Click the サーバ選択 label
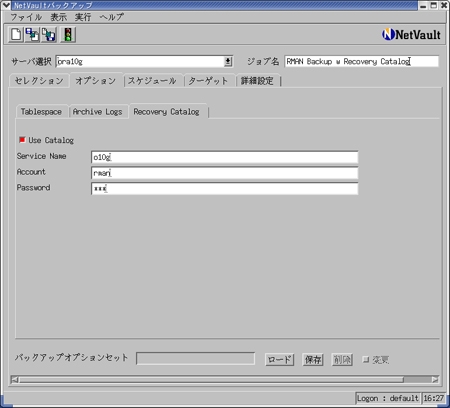The image size is (450, 408). (31, 61)
